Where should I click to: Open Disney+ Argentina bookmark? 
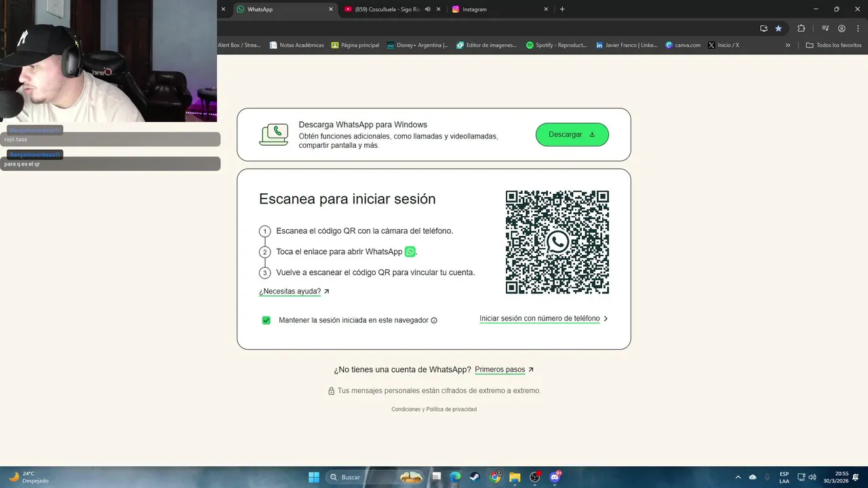(418, 45)
